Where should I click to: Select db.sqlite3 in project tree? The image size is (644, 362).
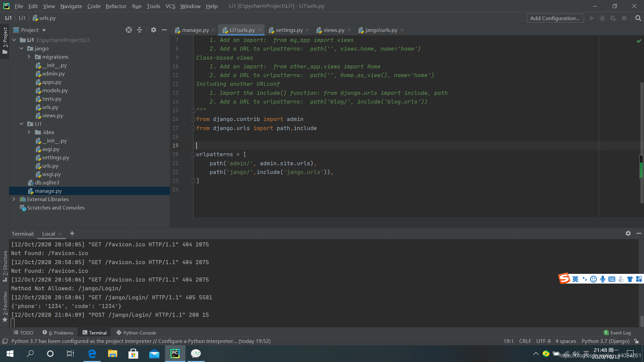coord(47,183)
